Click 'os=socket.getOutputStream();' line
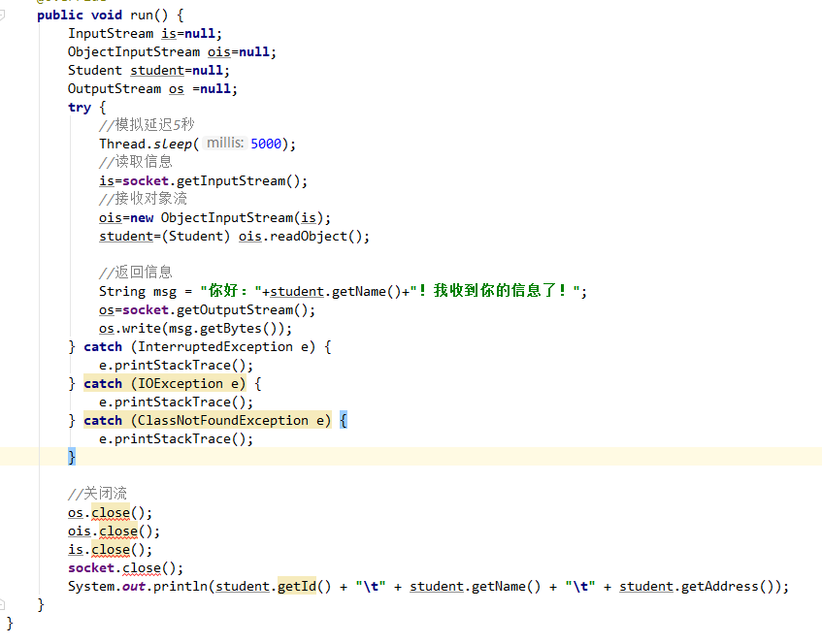This screenshot has width=822, height=644. pyautogui.click(x=207, y=309)
